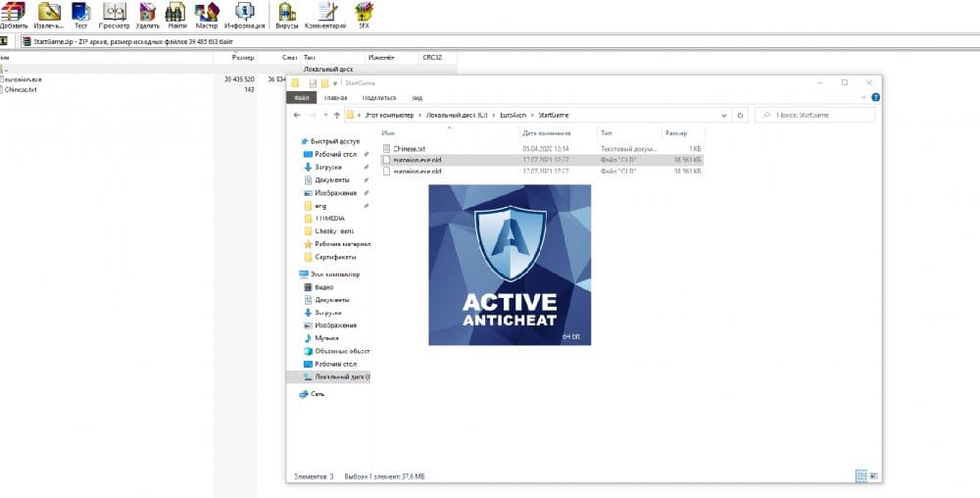Open the Просмотр (View) tool in WinRAR
This screenshot has width=980, height=498.
(x=114, y=14)
